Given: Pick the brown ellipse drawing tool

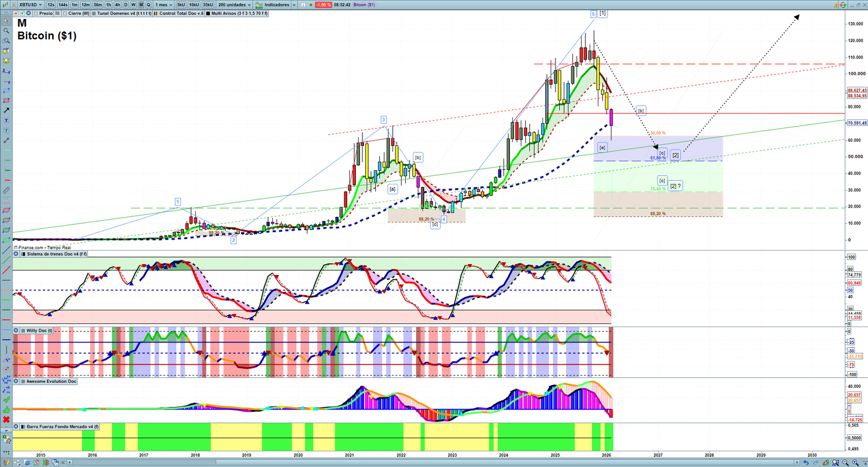Looking at the screenshot, I should pyautogui.click(x=6, y=220).
